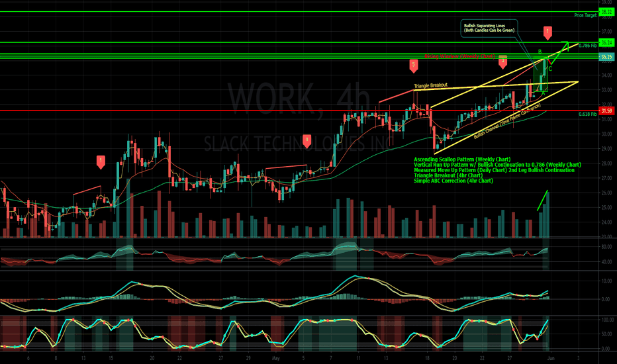Select the red 'C' wave label

550,69
